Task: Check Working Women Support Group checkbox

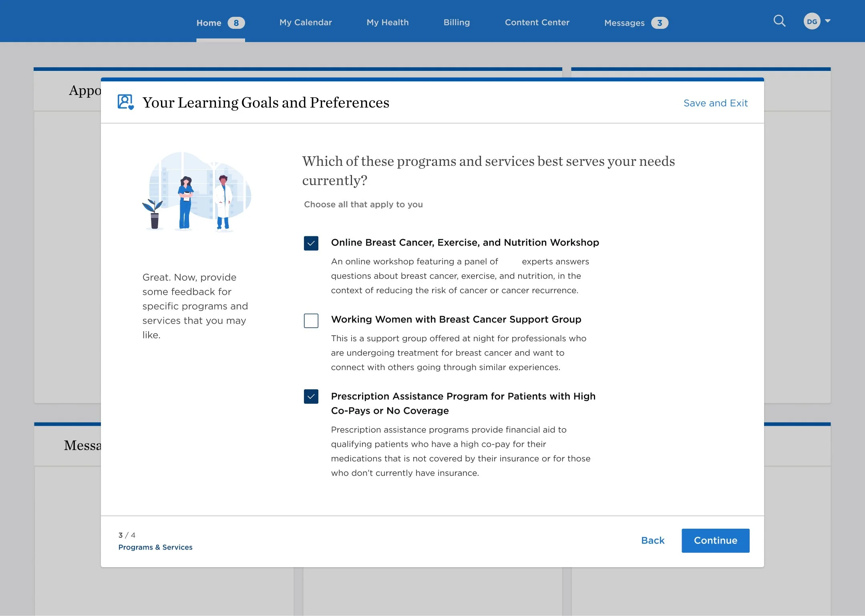Action: 311,320
